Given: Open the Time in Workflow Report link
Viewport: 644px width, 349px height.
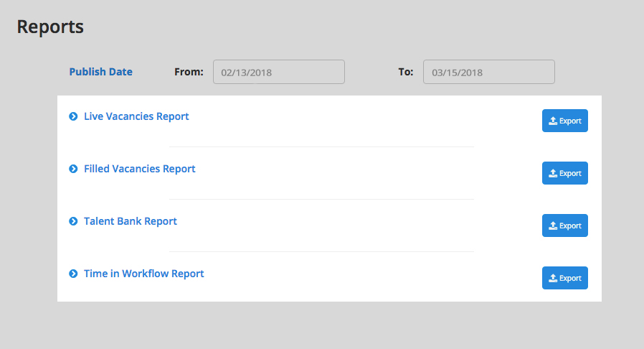Looking at the screenshot, I should pos(143,274).
